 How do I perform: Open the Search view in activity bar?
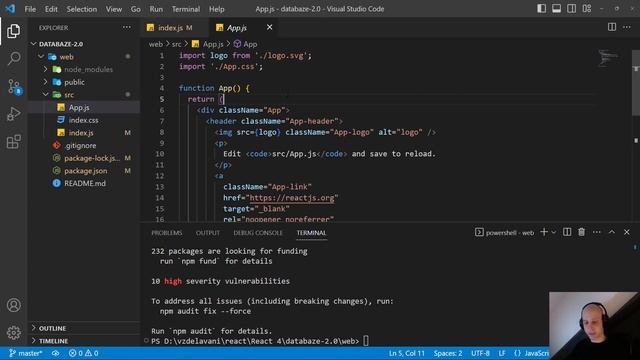(13, 59)
